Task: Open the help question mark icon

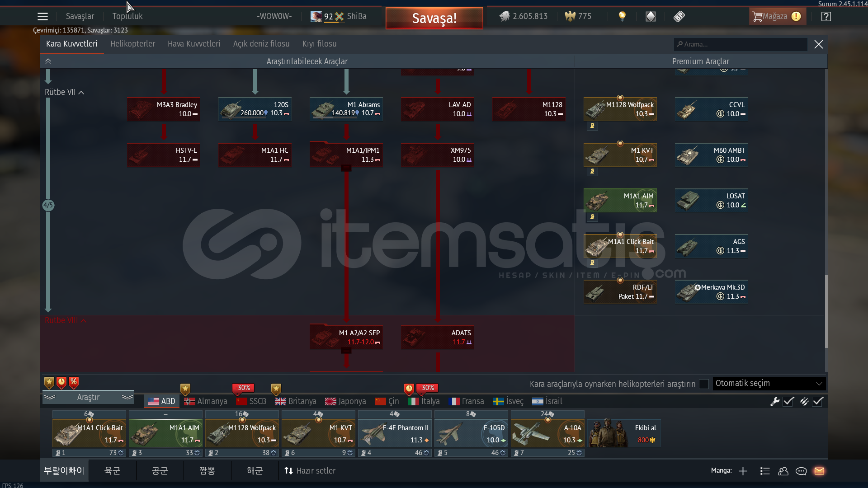Action: 826,16
